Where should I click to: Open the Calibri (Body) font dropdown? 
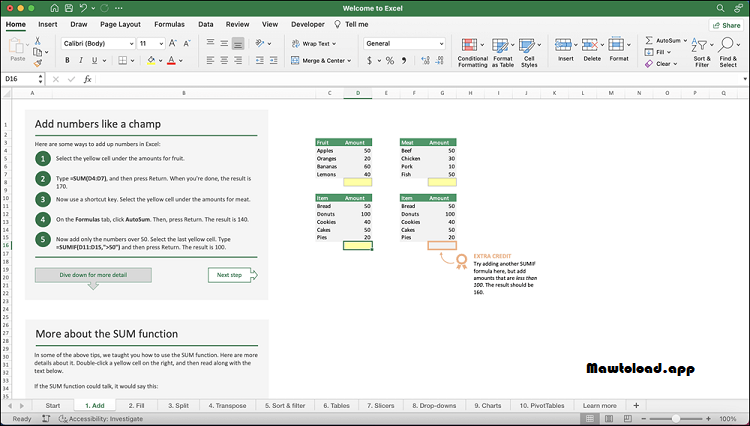[131, 44]
